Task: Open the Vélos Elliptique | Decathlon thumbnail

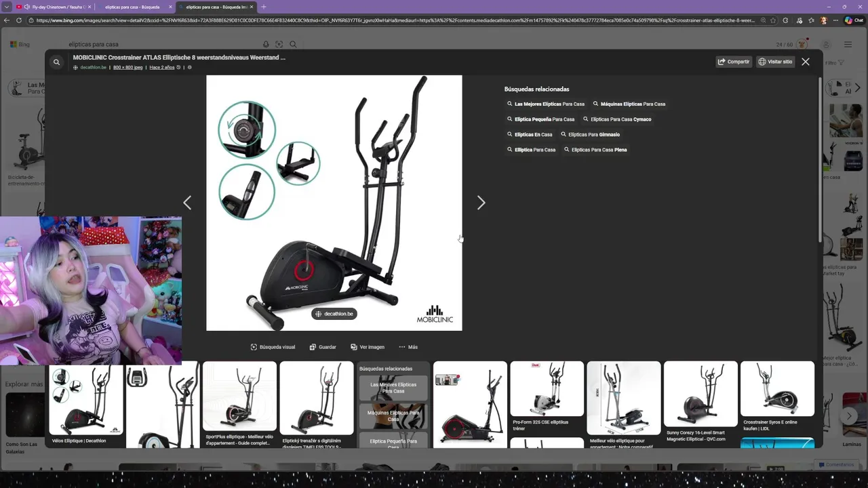Action: (86, 401)
